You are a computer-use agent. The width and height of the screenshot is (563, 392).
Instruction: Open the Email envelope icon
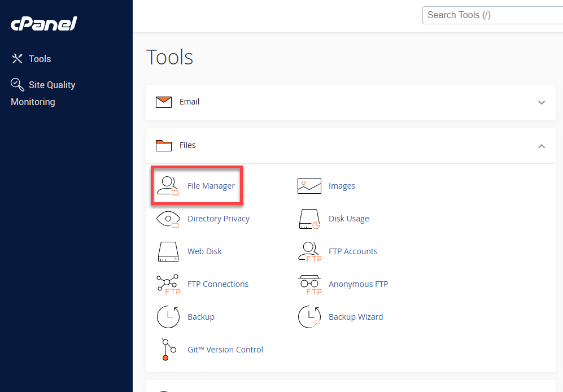(x=163, y=102)
